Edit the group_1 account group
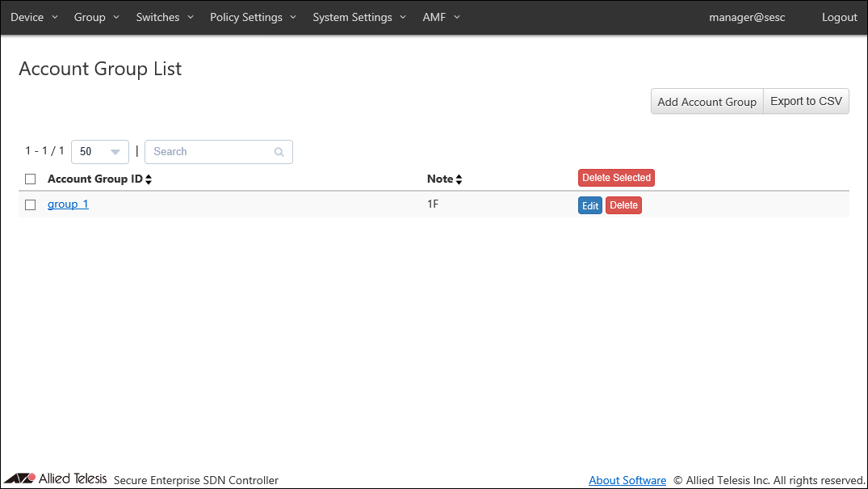The image size is (868, 489). click(x=590, y=206)
